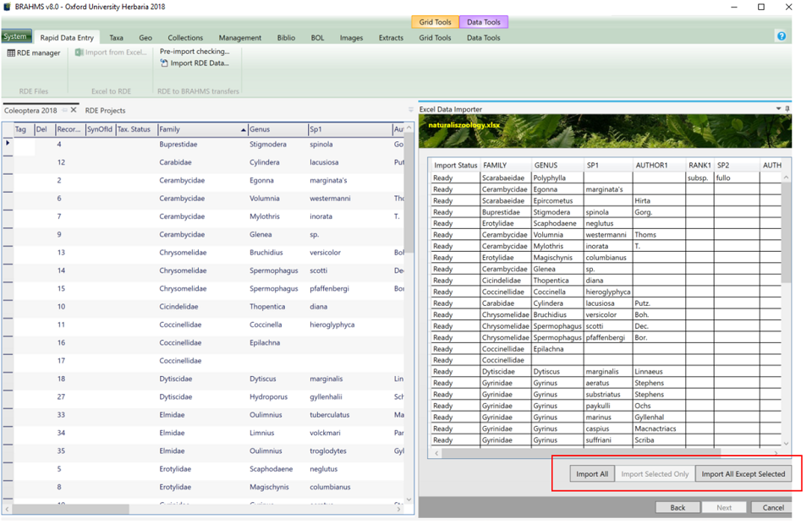The width and height of the screenshot is (812, 524).
Task: Click the Del column header
Action: (x=45, y=129)
